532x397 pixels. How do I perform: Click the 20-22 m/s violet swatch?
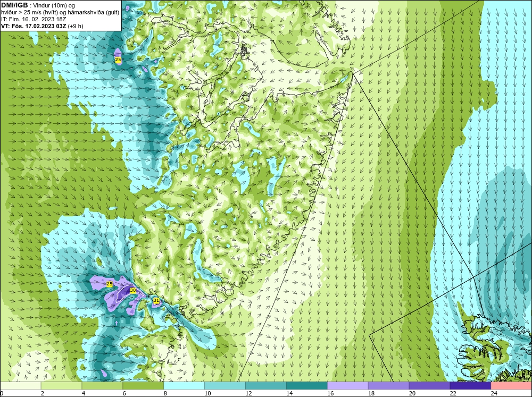[429, 386]
